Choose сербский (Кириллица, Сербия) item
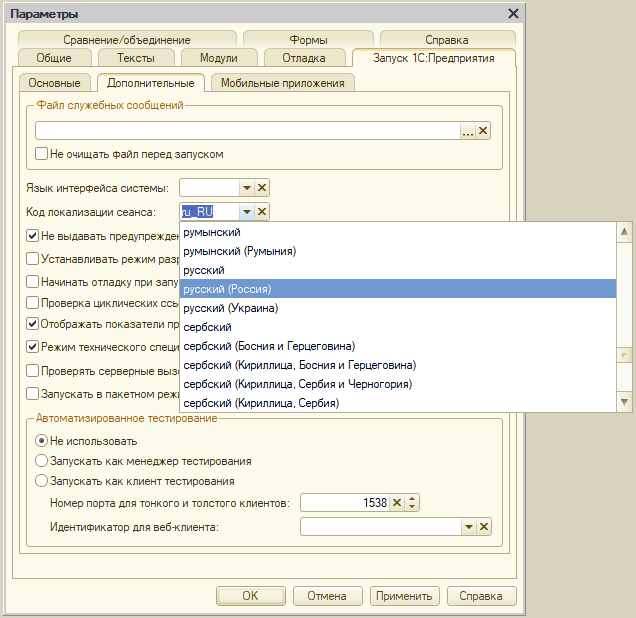The image size is (636, 618). (398, 403)
